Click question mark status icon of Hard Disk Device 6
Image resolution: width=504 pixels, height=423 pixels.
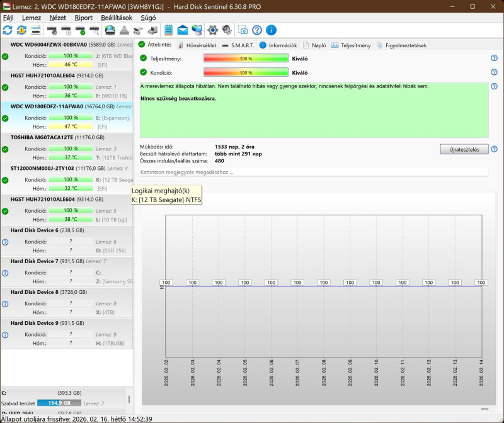(5, 242)
